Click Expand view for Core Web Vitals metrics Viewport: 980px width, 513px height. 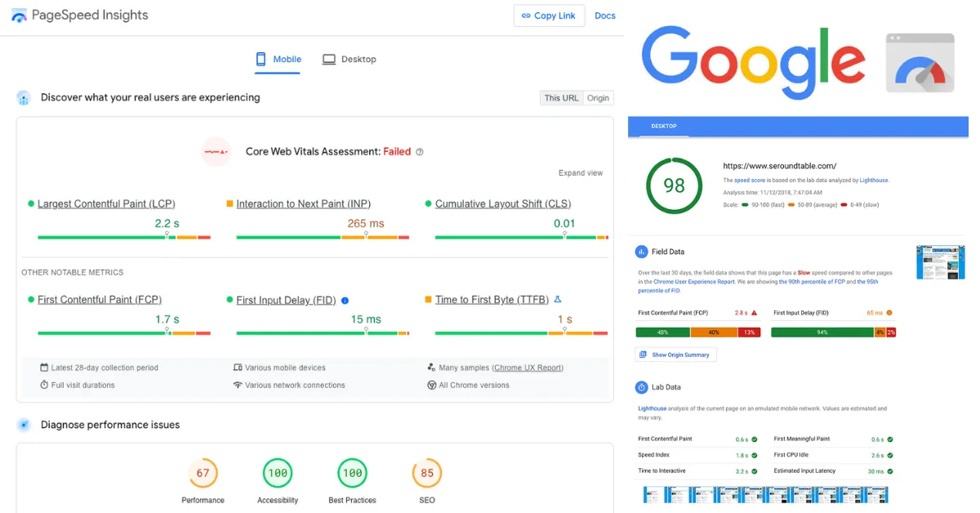pos(581,172)
